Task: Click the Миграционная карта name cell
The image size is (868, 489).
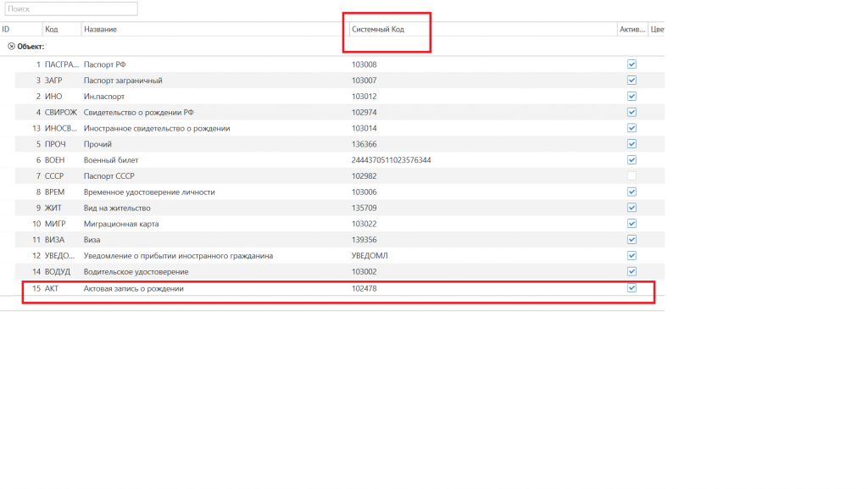Action: (121, 224)
